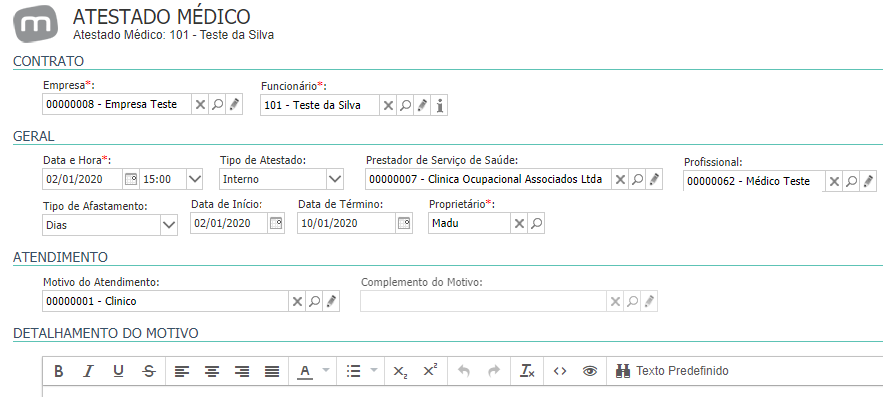Open list style dropdown arrow
This screenshot has height=397, width=891.
pos(374,371)
